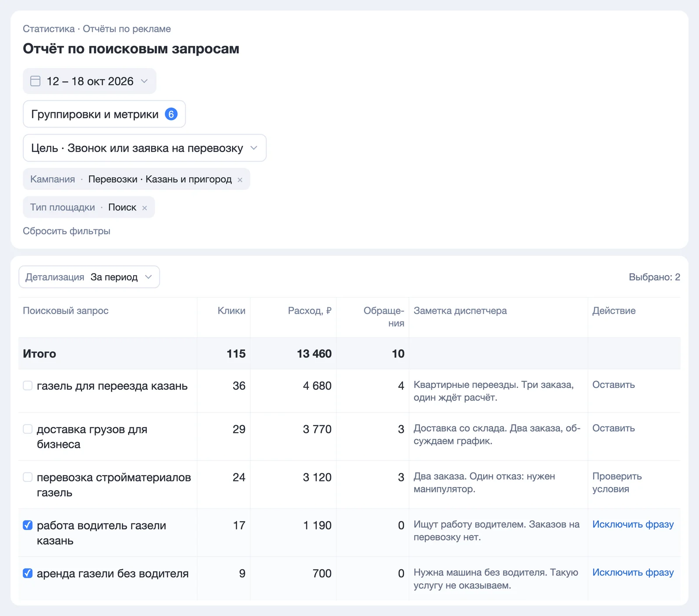Viewport: 699px width, 616px height.
Task: Click the 'Поисковый запрос' column header
Action: (x=66, y=311)
